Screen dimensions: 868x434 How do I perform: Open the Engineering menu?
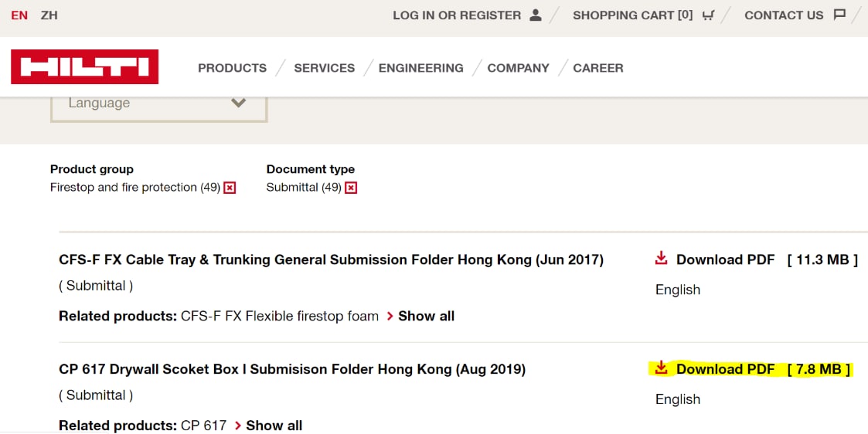pyautogui.click(x=421, y=68)
